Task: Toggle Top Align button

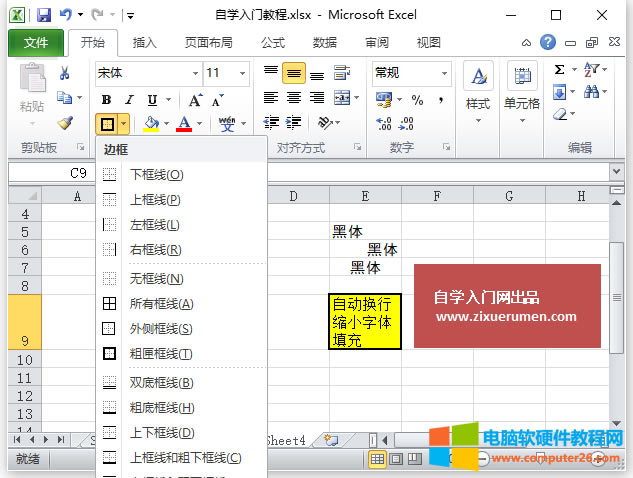Action: [271, 73]
